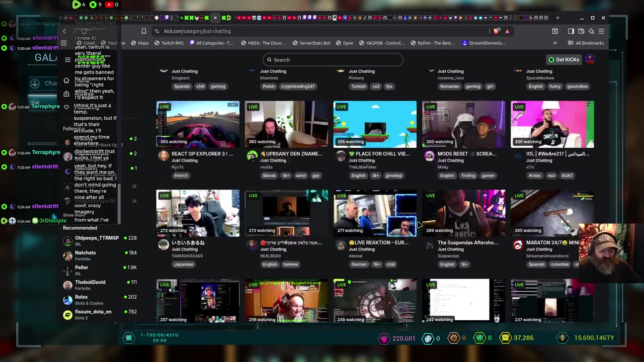
Task: Filter by the goodvibes tag
Action: pyautogui.click(x=577, y=86)
